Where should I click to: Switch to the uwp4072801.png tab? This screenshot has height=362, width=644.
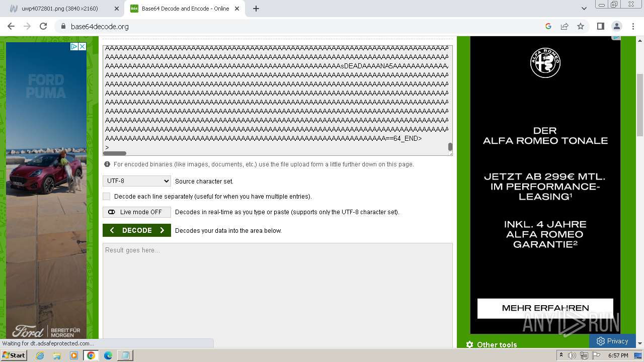[x=63, y=9]
